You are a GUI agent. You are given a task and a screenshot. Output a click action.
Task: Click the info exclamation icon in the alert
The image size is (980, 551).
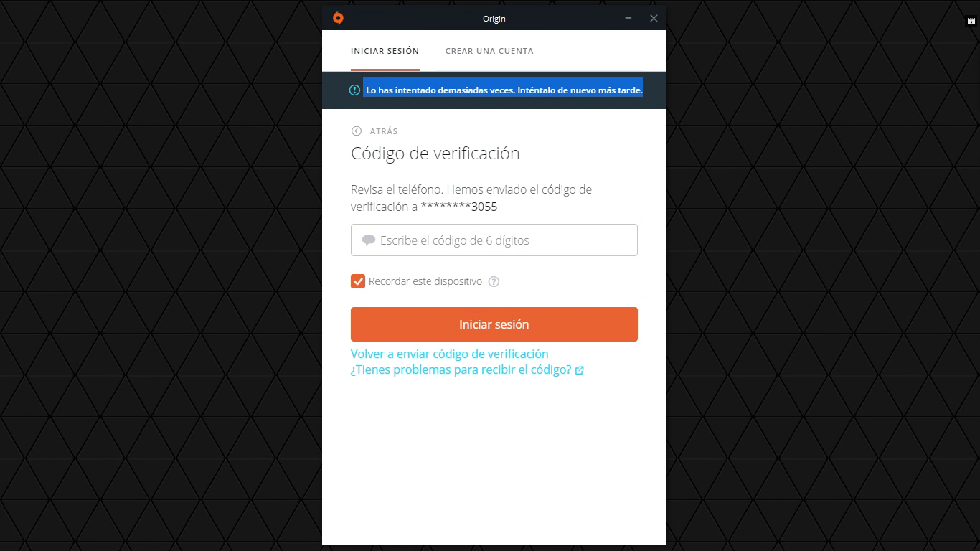click(354, 90)
